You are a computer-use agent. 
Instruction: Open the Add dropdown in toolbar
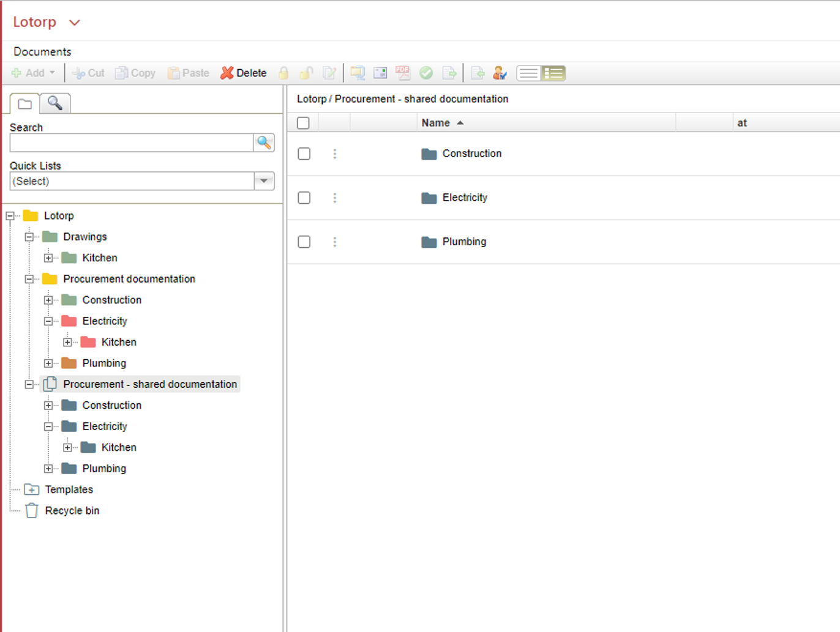[x=34, y=73]
